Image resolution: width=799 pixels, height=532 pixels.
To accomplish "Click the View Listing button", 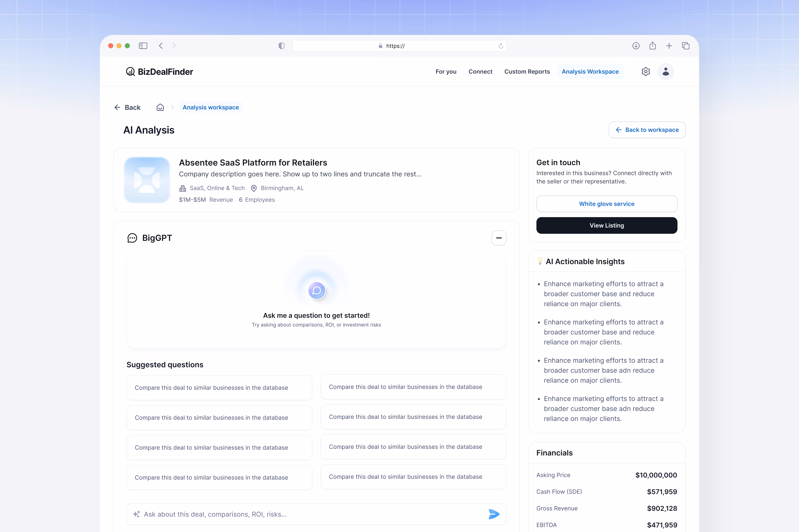I will (x=607, y=225).
